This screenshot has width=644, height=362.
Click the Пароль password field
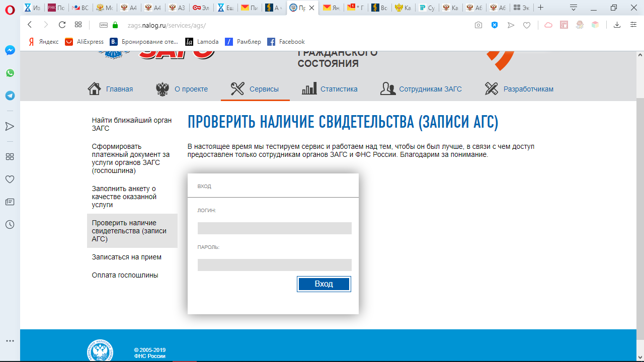pos(274,265)
